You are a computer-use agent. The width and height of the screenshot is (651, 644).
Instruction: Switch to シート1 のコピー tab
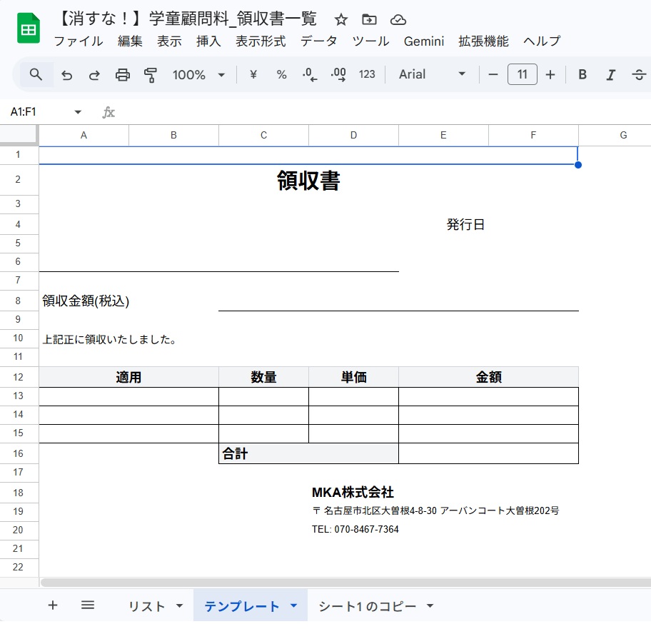[367, 606]
